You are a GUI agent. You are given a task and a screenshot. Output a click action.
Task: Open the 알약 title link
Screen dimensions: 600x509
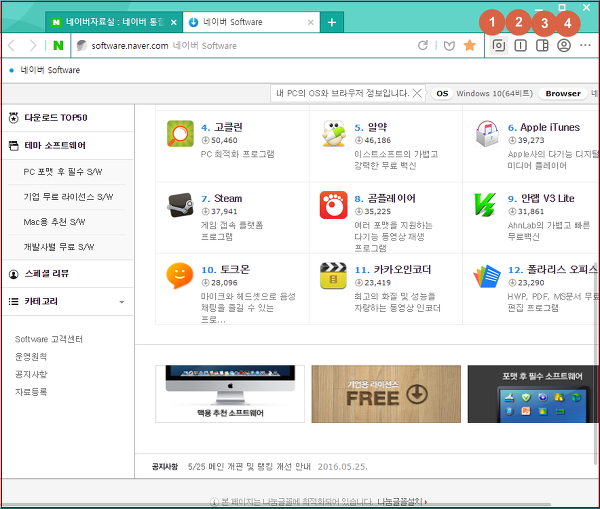tap(377, 127)
